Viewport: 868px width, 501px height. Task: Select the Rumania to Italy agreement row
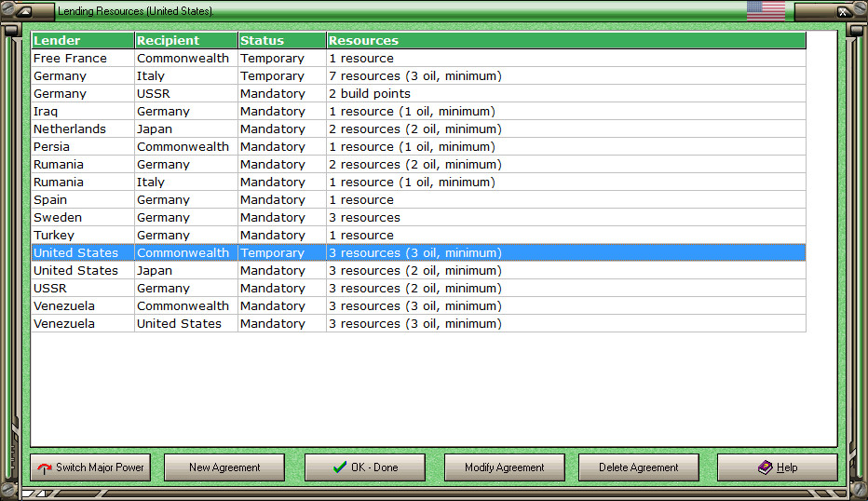click(418, 183)
